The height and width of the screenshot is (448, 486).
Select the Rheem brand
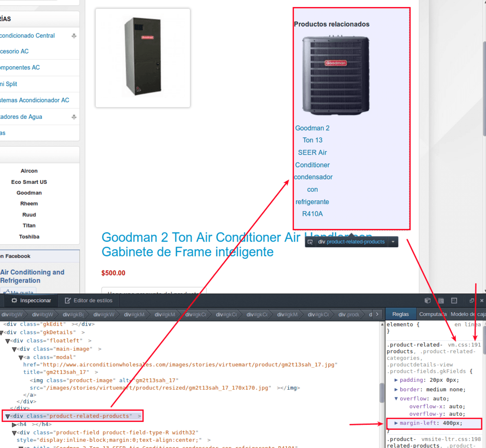pyautogui.click(x=29, y=204)
